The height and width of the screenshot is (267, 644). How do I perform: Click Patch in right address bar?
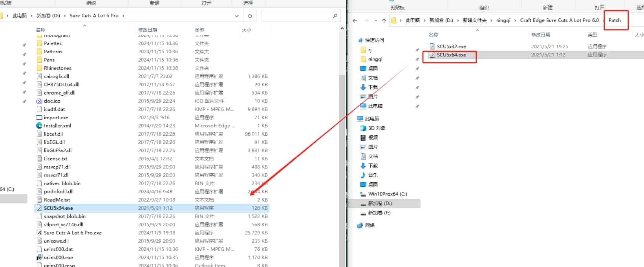pyautogui.click(x=615, y=20)
